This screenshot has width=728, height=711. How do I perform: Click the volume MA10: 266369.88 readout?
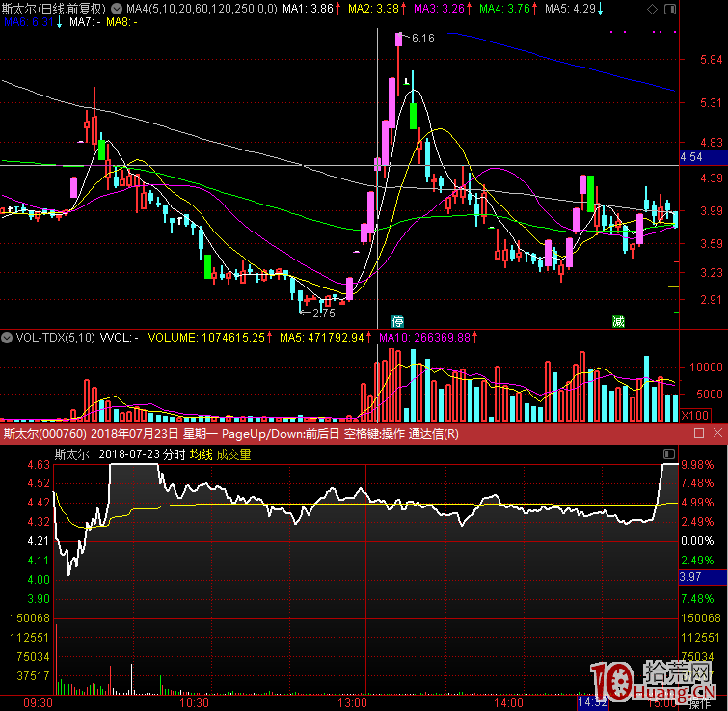425,338
